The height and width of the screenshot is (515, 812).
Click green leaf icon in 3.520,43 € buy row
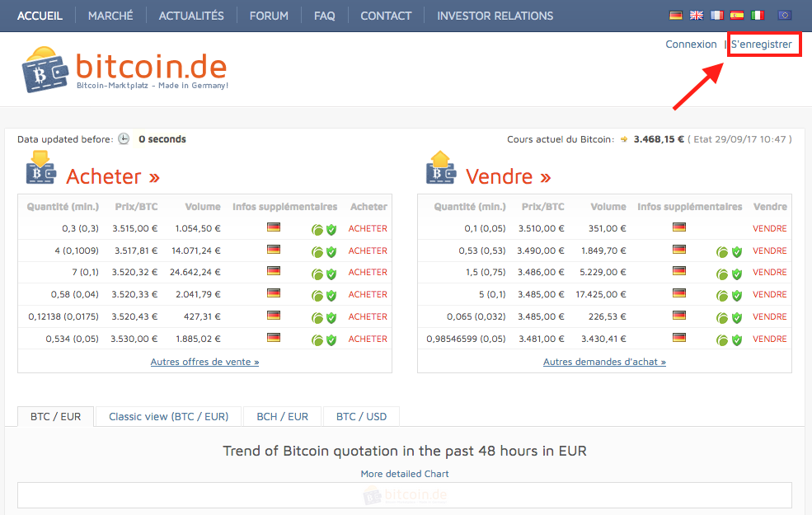tap(317, 318)
